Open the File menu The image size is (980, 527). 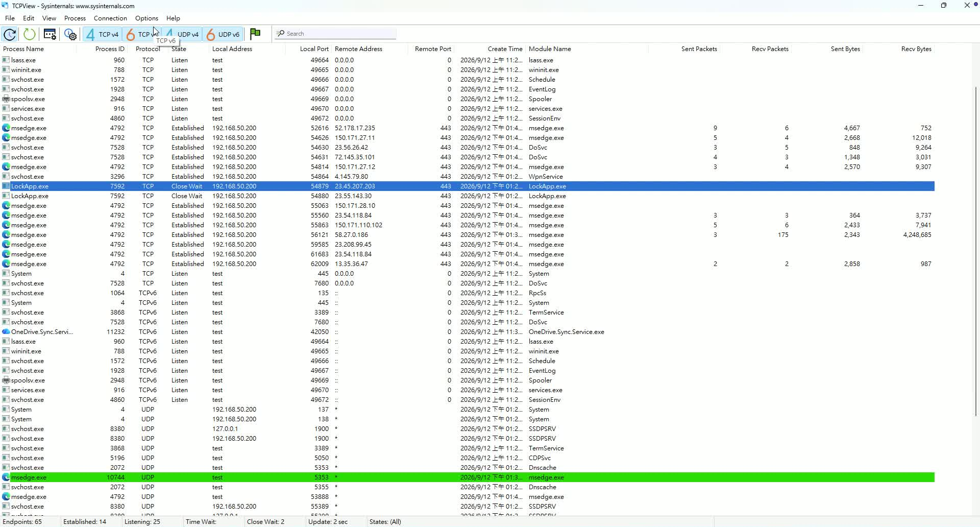coord(10,18)
